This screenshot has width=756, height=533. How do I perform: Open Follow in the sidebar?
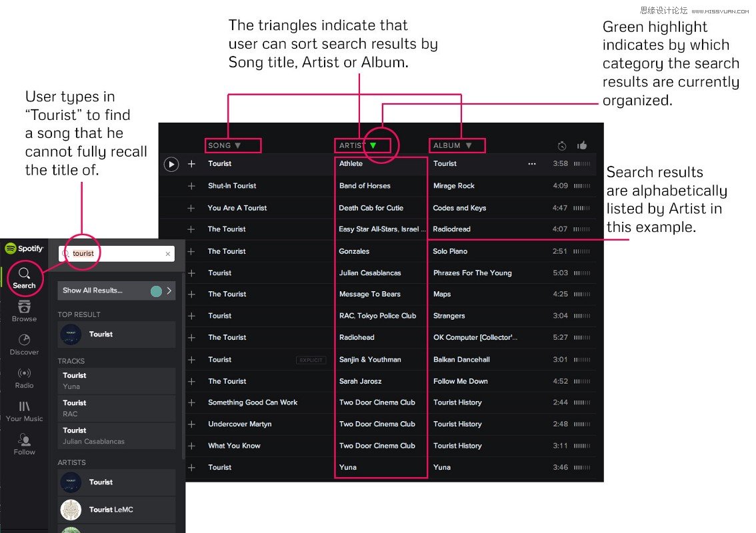(x=24, y=444)
